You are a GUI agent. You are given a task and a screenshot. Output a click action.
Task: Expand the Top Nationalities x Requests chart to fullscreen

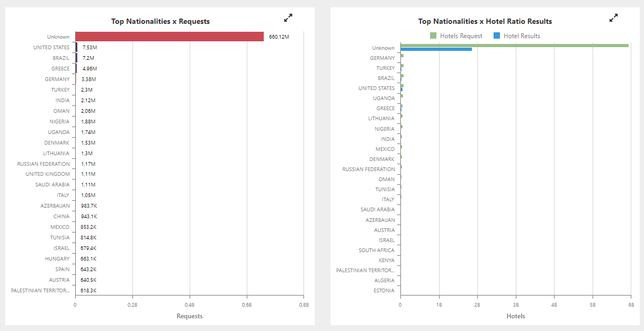pyautogui.click(x=288, y=17)
